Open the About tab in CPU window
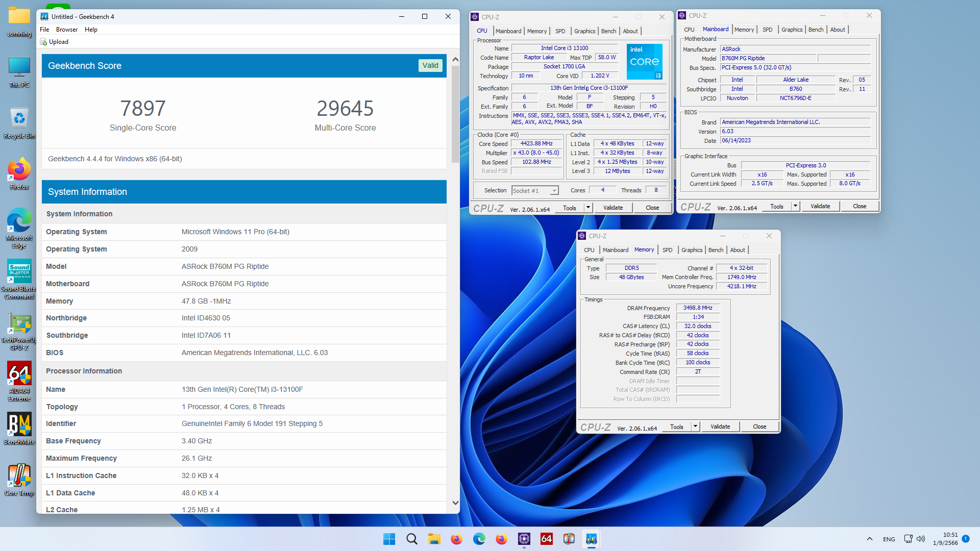The height and width of the screenshot is (551, 980). coord(630,31)
